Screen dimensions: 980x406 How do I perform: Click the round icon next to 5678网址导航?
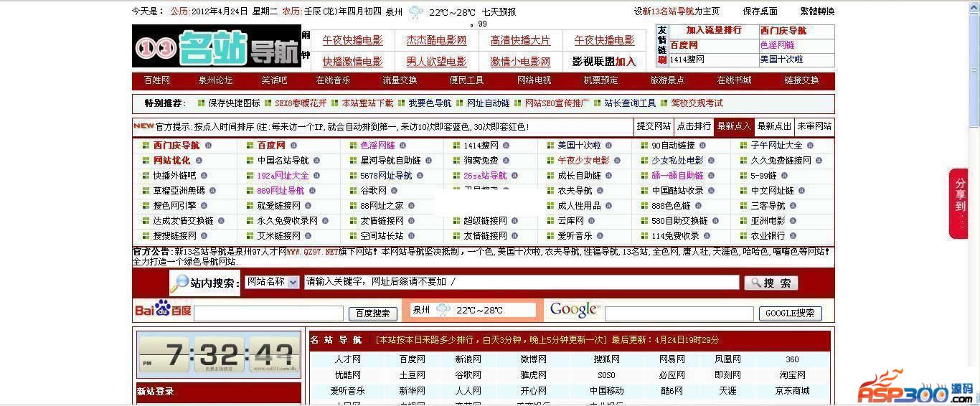pos(420,176)
